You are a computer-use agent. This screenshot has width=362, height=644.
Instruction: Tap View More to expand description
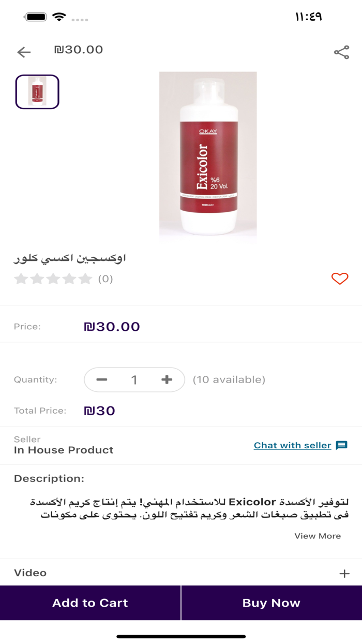point(318,536)
